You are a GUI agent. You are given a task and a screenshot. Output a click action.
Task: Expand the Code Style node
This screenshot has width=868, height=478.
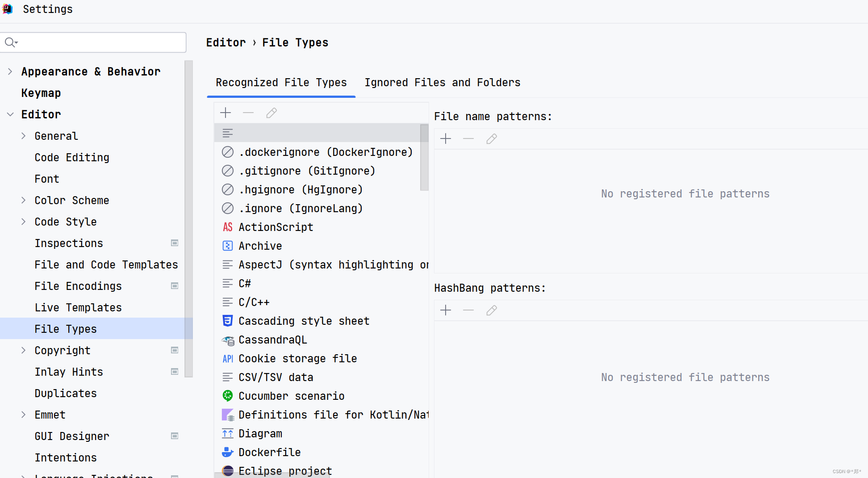click(x=24, y=222)
